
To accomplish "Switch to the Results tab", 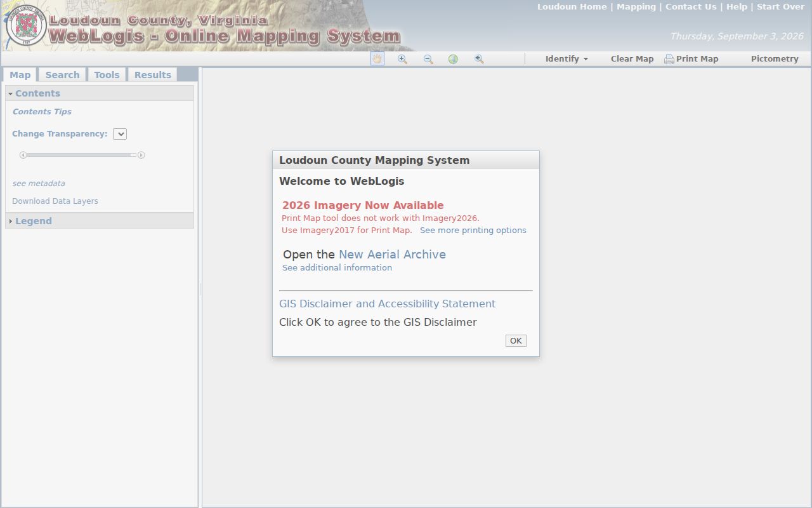I will (x=152, y=75).
